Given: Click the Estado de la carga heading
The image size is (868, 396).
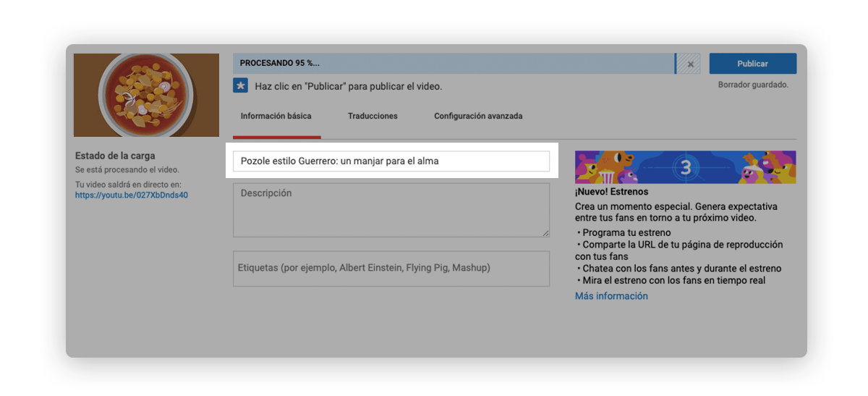Looking at the screenshot, I should [x=115, y=156].
